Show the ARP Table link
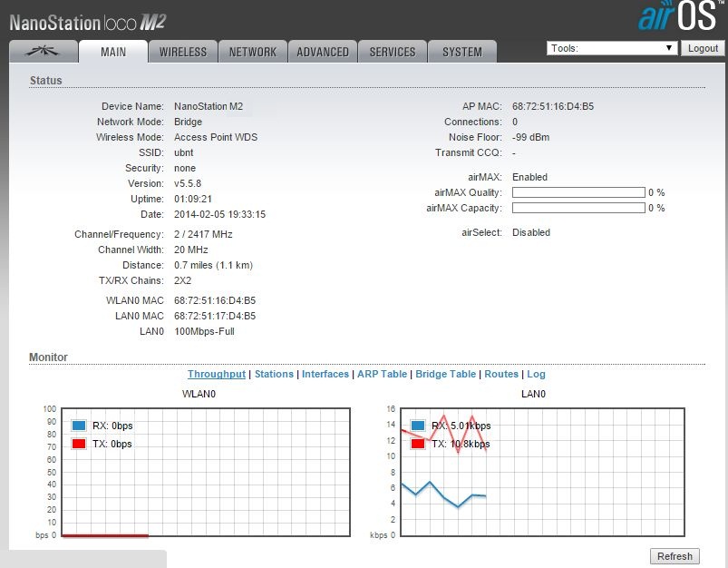This screenshot has width=728, height=568. [382, 374]
